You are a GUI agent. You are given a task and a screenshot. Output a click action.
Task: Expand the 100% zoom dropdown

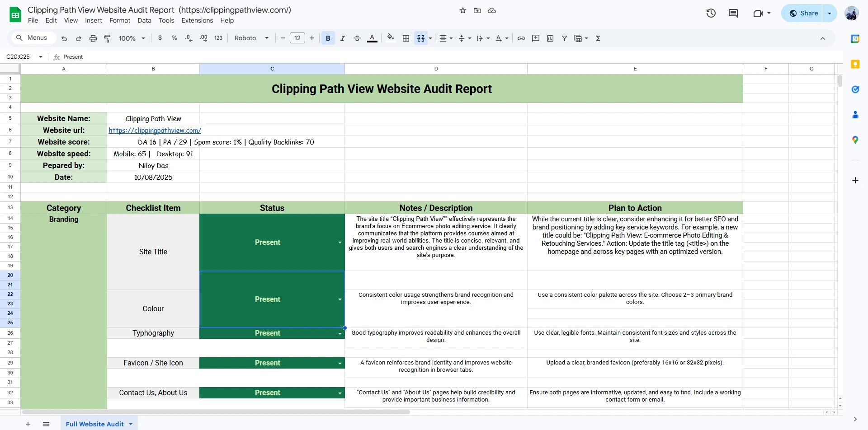point(132,38)
